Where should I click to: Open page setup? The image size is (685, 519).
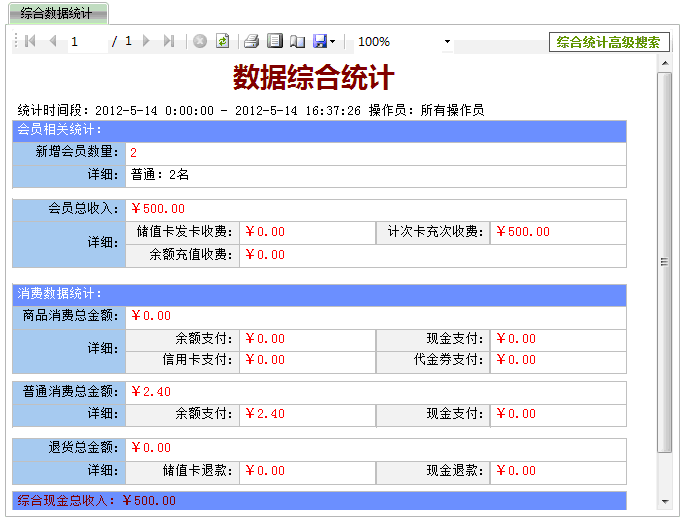[x=296, y=42]
